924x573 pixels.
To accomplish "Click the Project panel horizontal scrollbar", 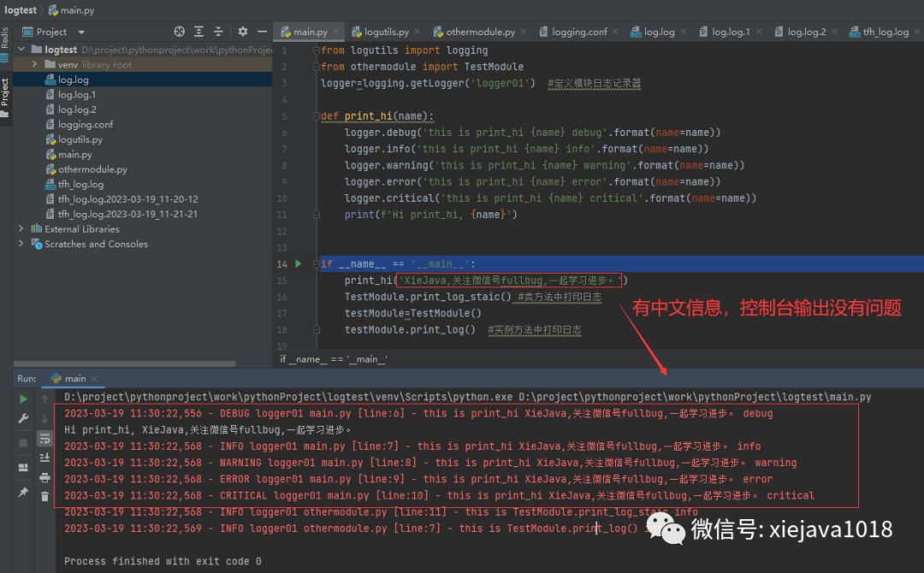I will [124, 364].
